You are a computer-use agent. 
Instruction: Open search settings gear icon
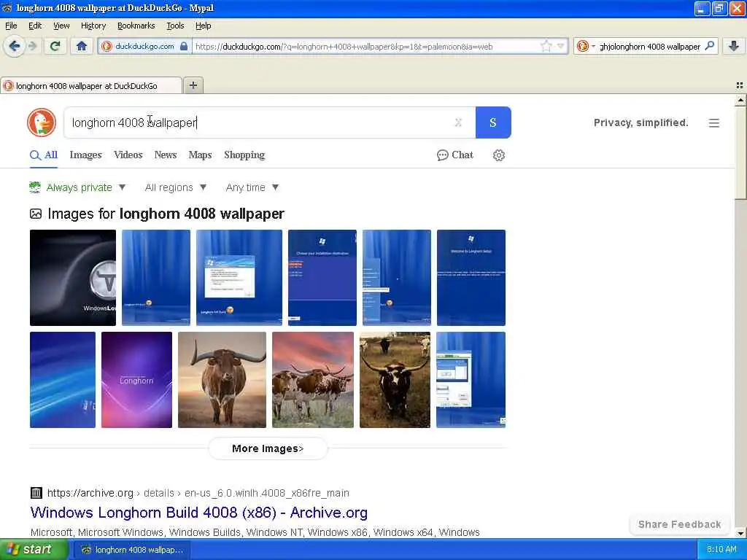point(499,155)
